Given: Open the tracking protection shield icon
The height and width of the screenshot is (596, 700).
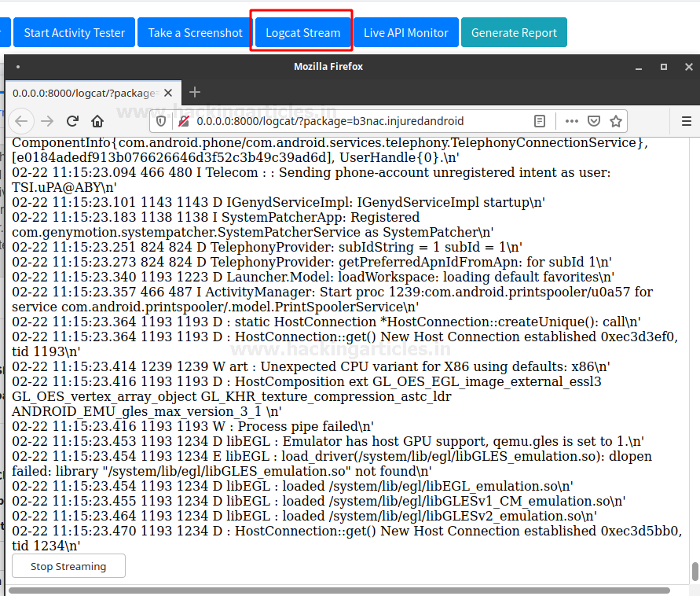Looking at the screenshot, I should pos(161,121).
